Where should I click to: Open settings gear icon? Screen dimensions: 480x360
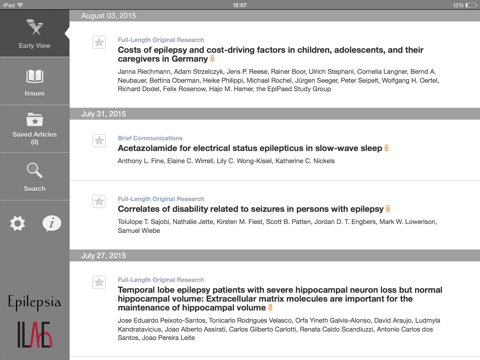[x=17, y=223]
